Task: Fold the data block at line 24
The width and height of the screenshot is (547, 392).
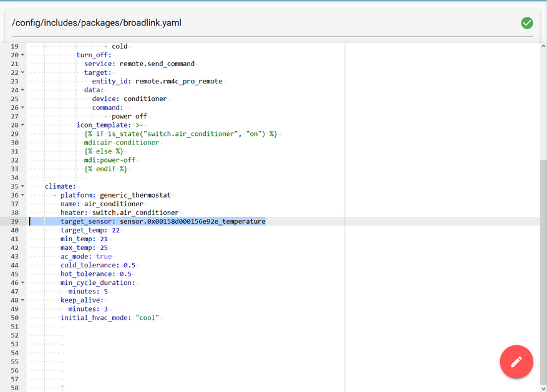Action: (22, 90)
